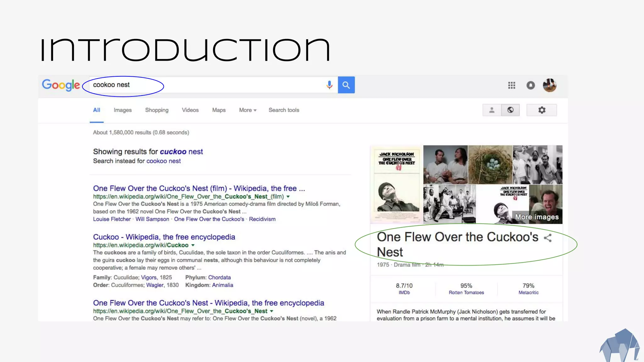Search instead for cookoo nest link
This screenshot has height=362, width=644.
164,161
